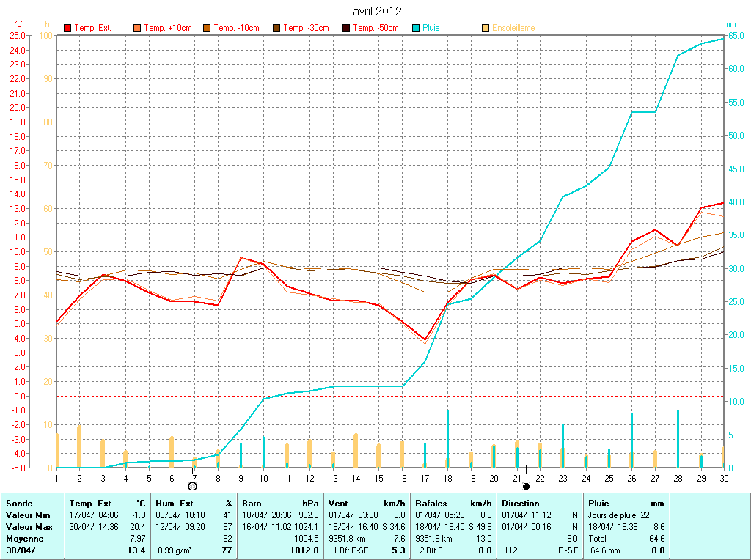Screen dimensions: 751x560
Task: Click the yellow Ensoleillement legend swatch
Action: [x=486, y=28]
